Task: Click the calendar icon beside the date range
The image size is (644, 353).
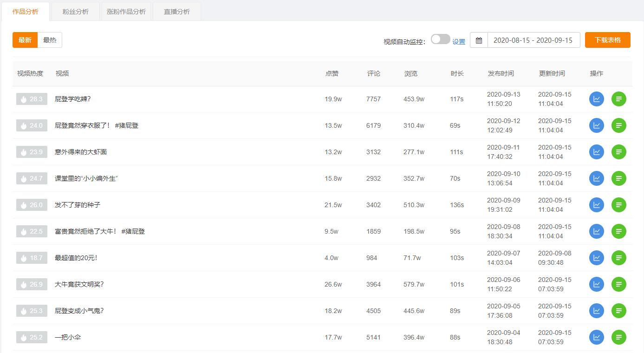Action: tap(478, 40)
